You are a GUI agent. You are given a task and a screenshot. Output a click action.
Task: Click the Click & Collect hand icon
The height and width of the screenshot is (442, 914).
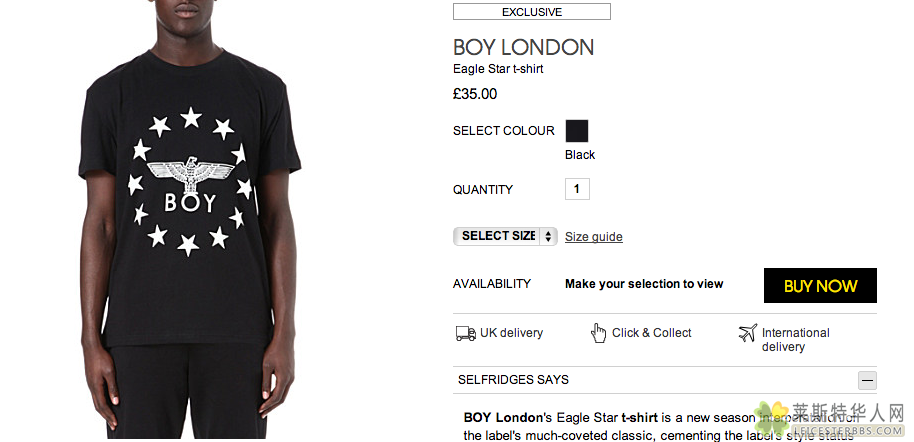599,333
